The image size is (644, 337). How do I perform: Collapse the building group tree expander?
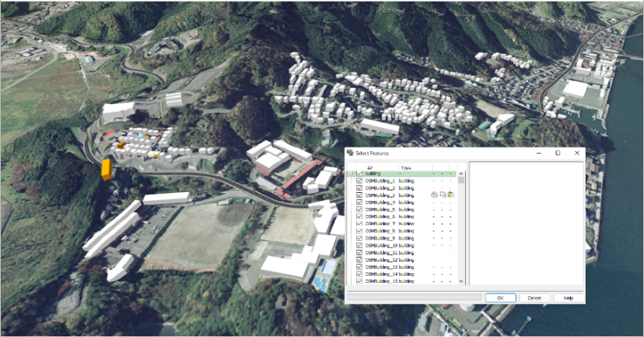point(351,174)
